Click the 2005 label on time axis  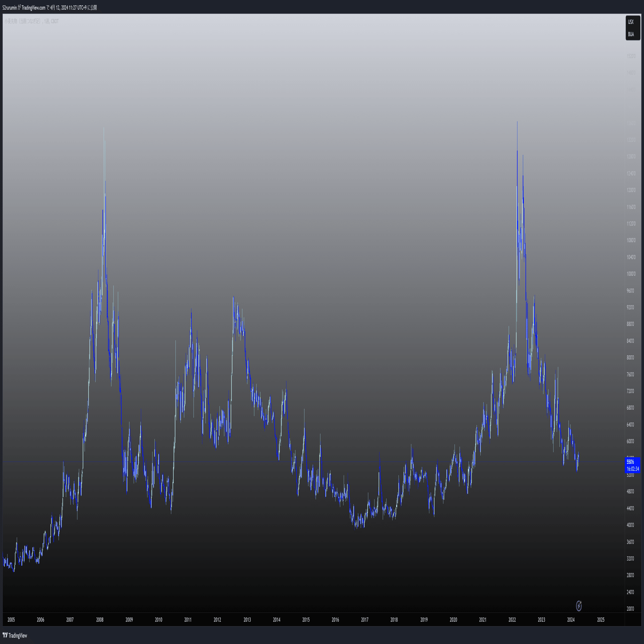[11, 620]
